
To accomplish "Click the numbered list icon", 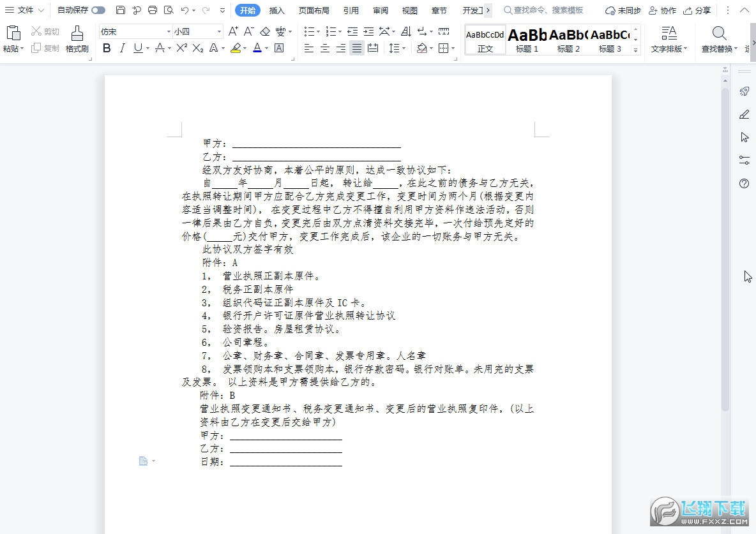I will tap(331, 31).
